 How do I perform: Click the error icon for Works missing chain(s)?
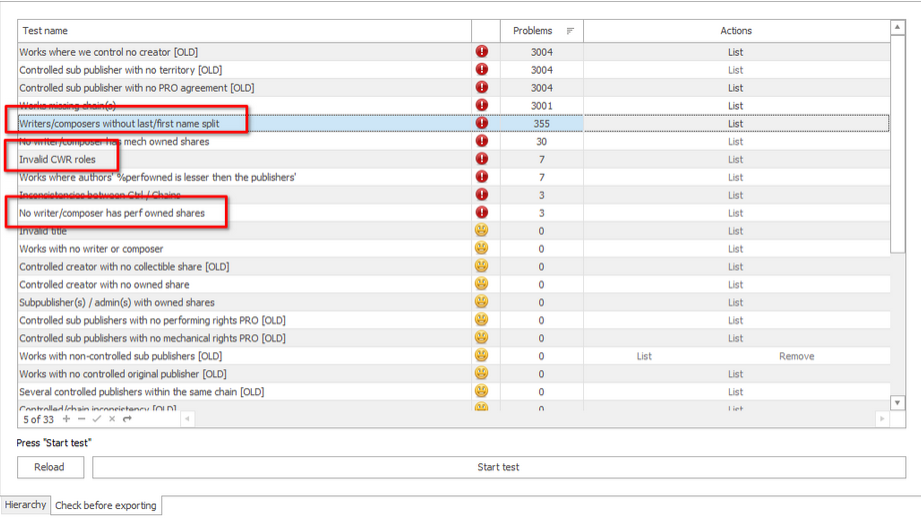[x=482, y=105]
